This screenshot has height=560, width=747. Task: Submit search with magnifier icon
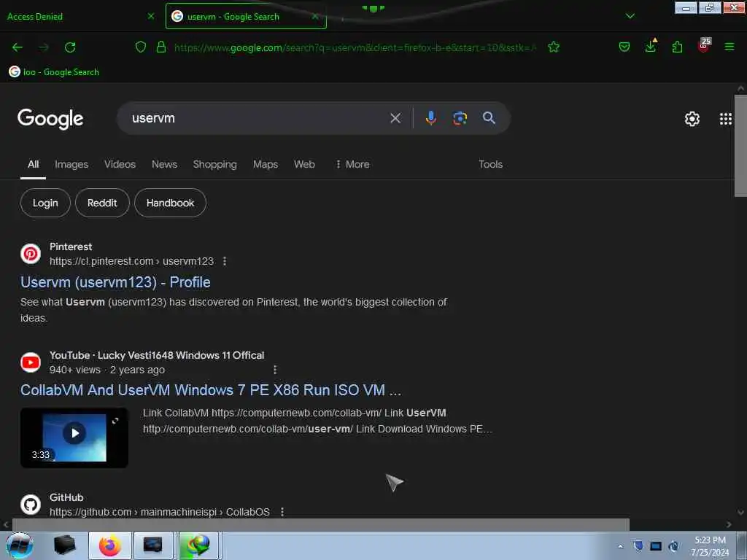[489, 117]
